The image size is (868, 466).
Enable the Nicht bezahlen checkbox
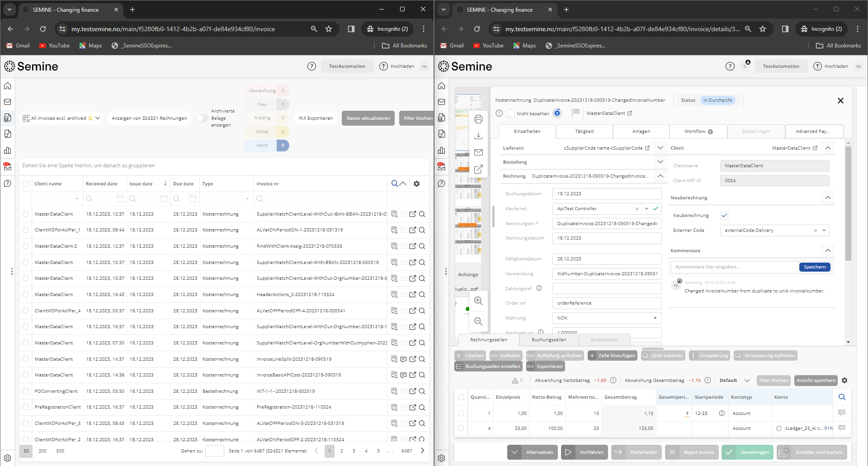pyautogui.click(x=511, y=113)
